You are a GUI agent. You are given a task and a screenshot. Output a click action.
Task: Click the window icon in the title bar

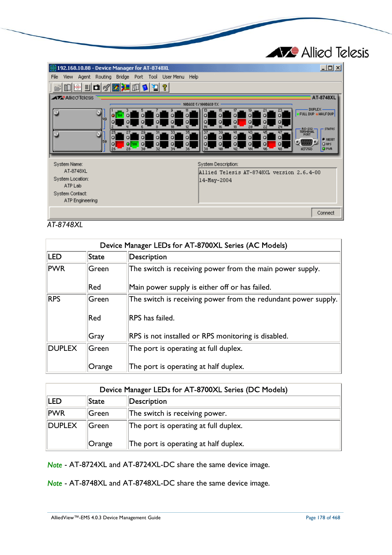pyautogui.click(x=53, y=68)
